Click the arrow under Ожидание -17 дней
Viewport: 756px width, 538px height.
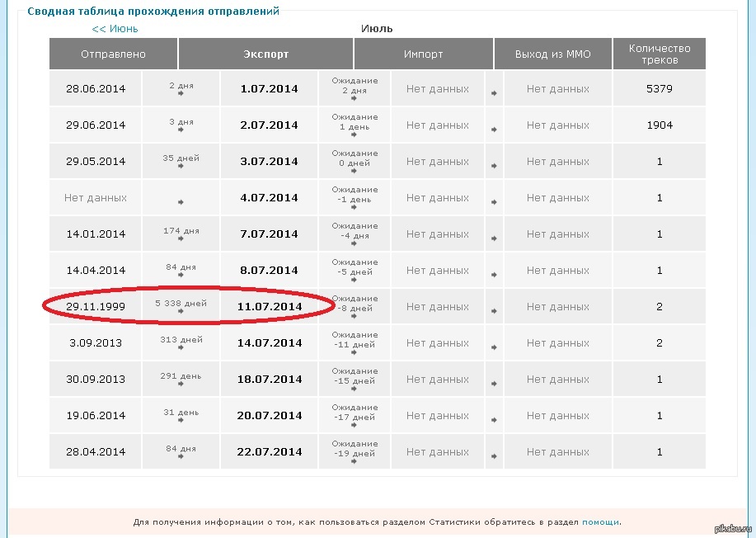[354, 425]
